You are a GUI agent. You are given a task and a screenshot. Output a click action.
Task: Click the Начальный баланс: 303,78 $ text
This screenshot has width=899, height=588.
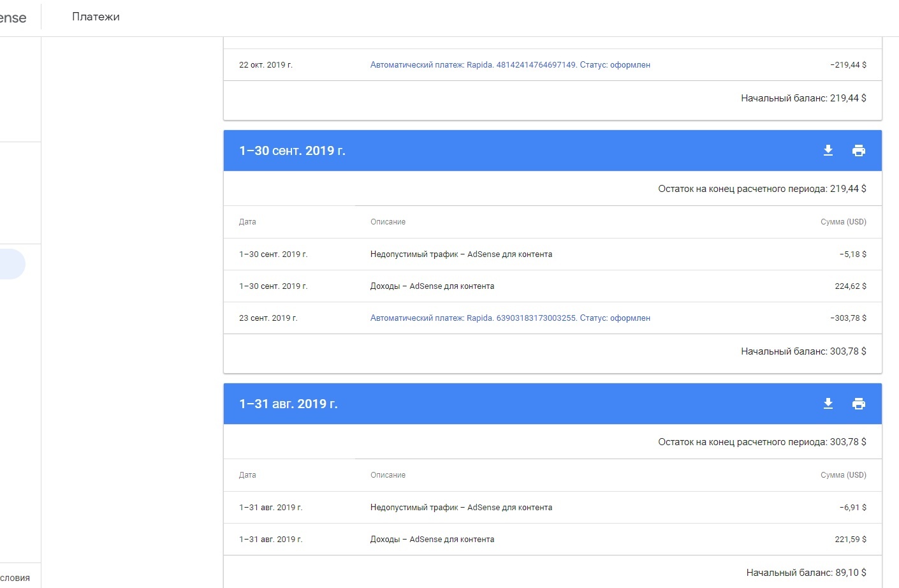coord(803,351)
